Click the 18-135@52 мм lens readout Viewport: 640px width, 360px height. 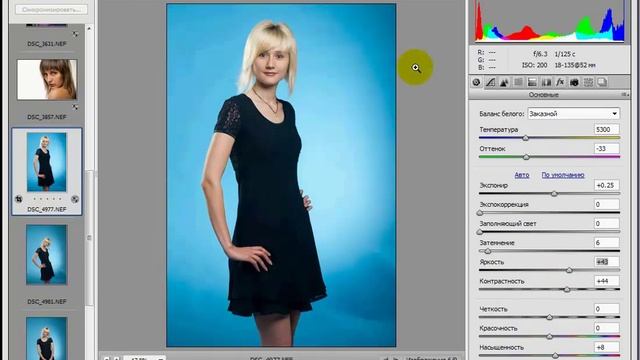coord(575,65)
